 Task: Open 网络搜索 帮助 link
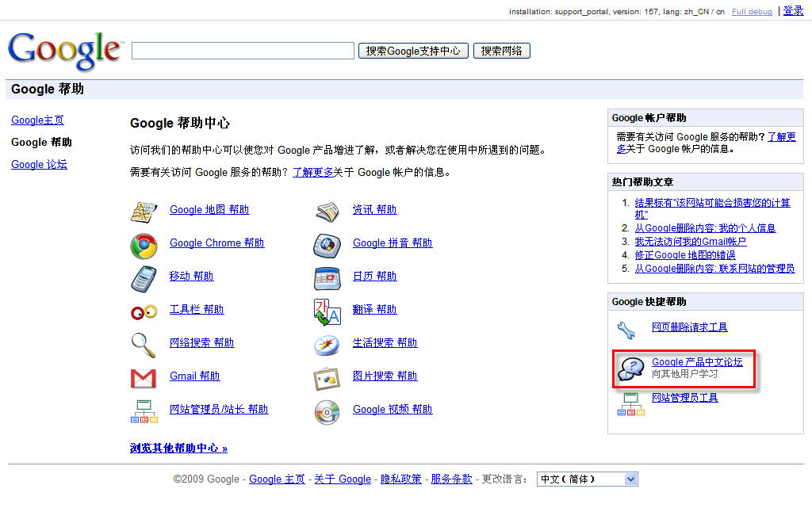pyautogui.click(x=202, y=342)
